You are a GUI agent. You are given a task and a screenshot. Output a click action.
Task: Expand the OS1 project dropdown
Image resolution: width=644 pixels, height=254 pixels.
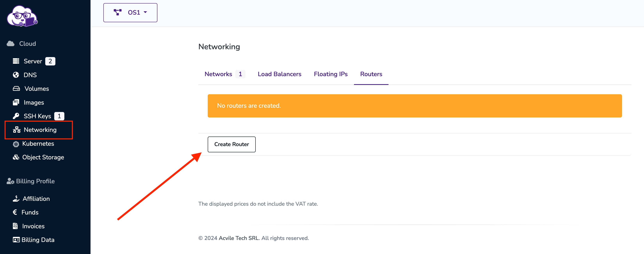tap(130, 12)
